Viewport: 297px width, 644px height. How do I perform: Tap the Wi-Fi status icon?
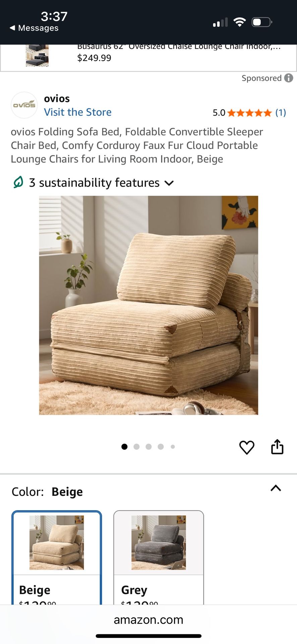pyautogui.click(x=240, y=22)
